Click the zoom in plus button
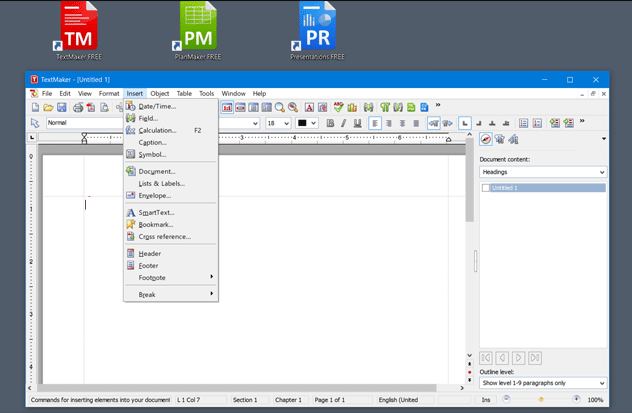 coord(576,399)
